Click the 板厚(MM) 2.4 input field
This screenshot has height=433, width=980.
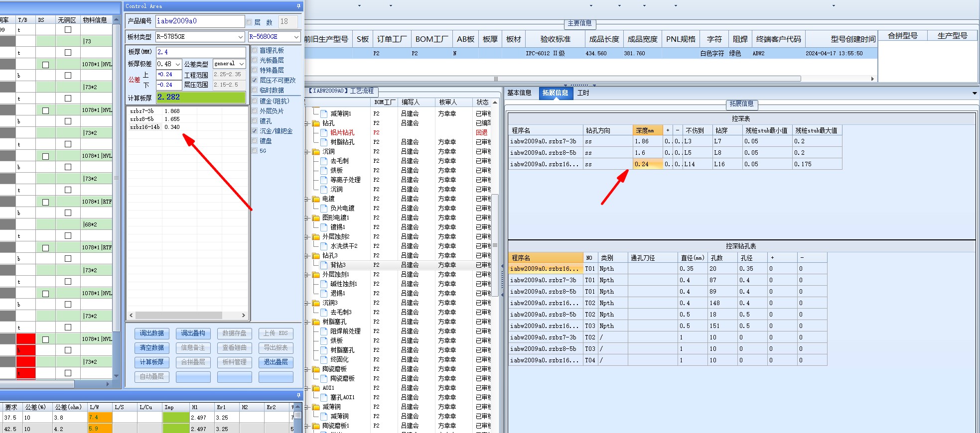[201, 52]
